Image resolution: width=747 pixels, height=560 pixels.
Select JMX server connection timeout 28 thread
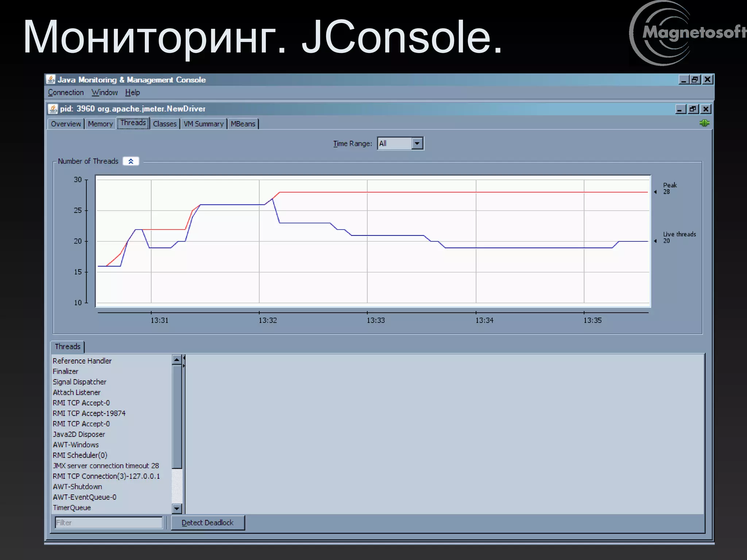106,466
